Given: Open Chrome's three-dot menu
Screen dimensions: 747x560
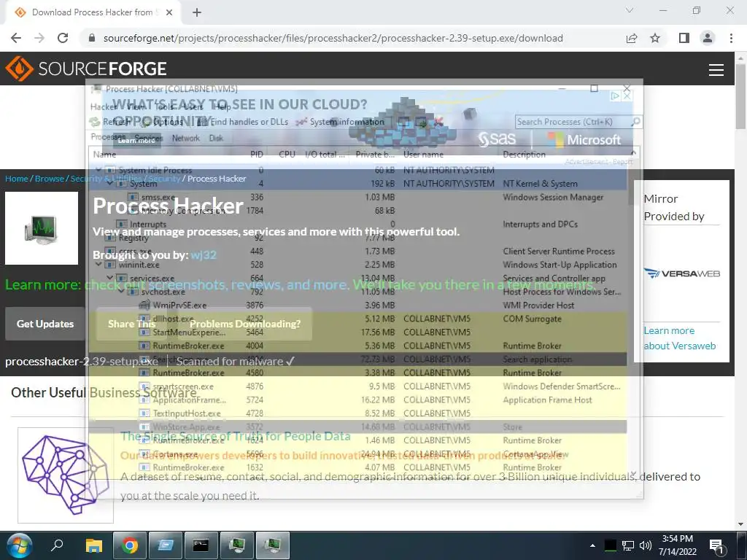Looking at the screenshot, I should click(731, 38).
